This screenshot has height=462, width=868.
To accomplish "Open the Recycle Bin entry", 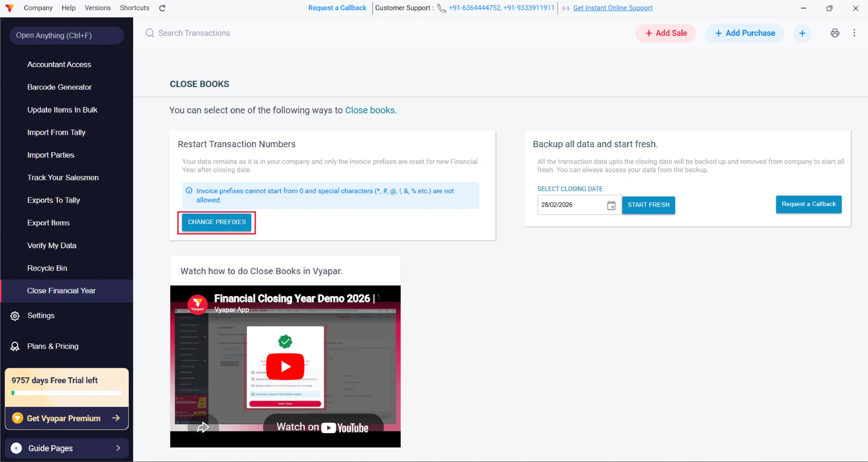I will click(x=67, y=268).
